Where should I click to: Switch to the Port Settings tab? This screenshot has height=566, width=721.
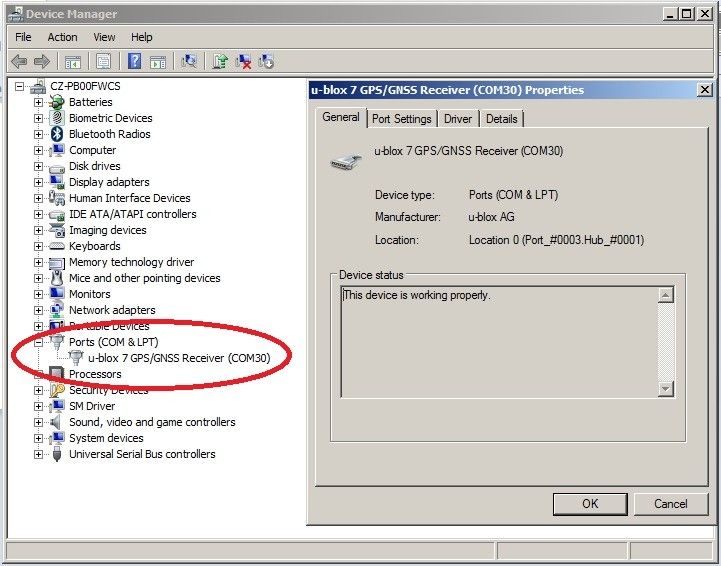click(x=401, y=119)
